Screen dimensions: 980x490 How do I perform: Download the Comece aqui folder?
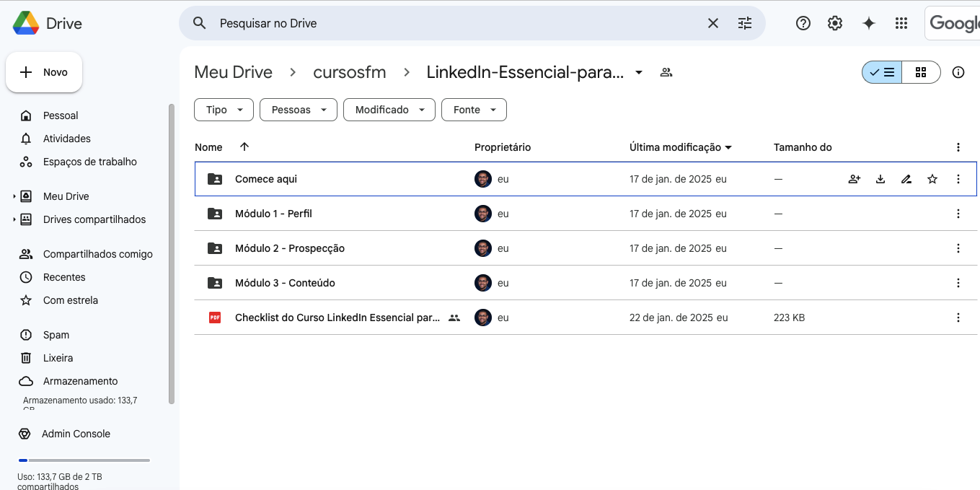(880, 179)
